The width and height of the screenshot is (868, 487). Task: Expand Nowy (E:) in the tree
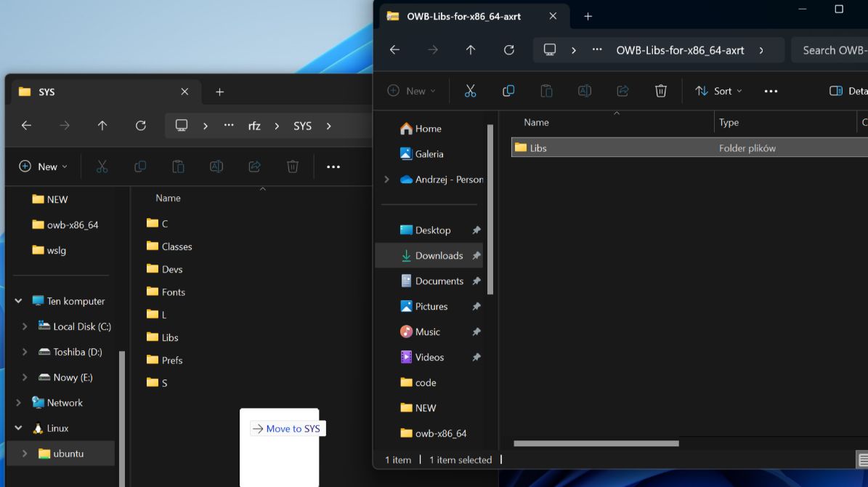pyautogui.click(x=25, y=377)
